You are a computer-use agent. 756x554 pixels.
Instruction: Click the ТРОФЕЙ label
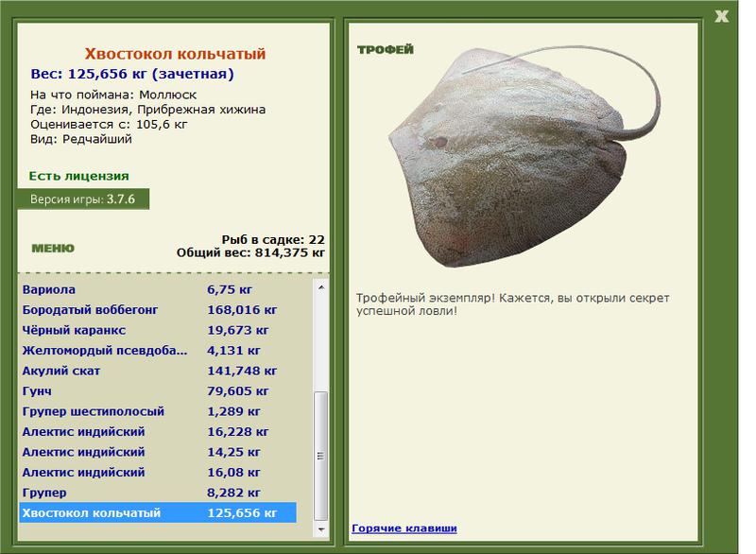click(x=386, y=50)
